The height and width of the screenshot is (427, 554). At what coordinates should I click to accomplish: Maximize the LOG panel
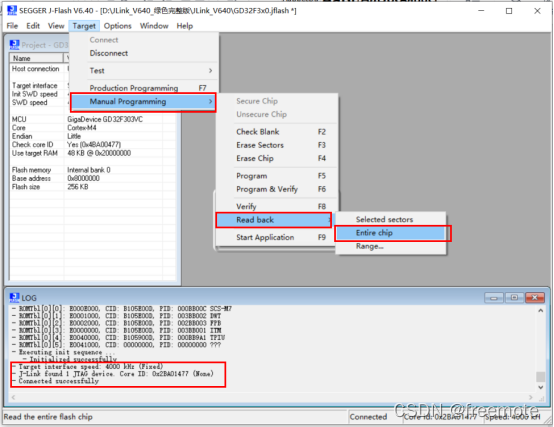pyautogui.click(x=514, y=298)
